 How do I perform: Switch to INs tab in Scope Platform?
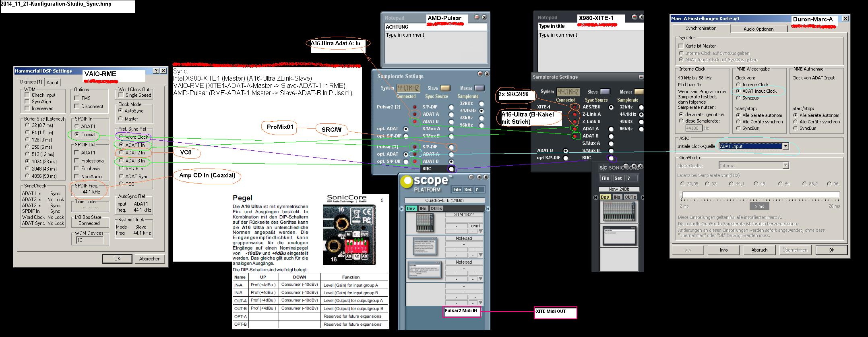pos(423,208)
